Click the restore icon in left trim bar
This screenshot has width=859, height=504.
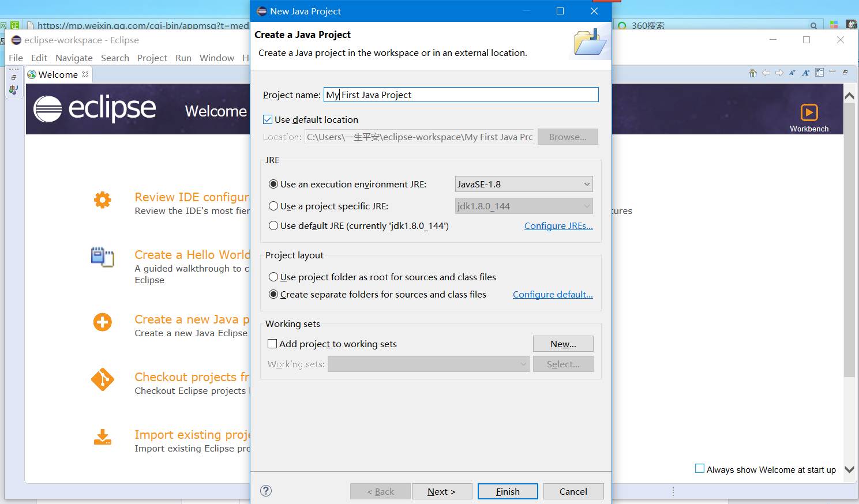(x=13, y=77)
